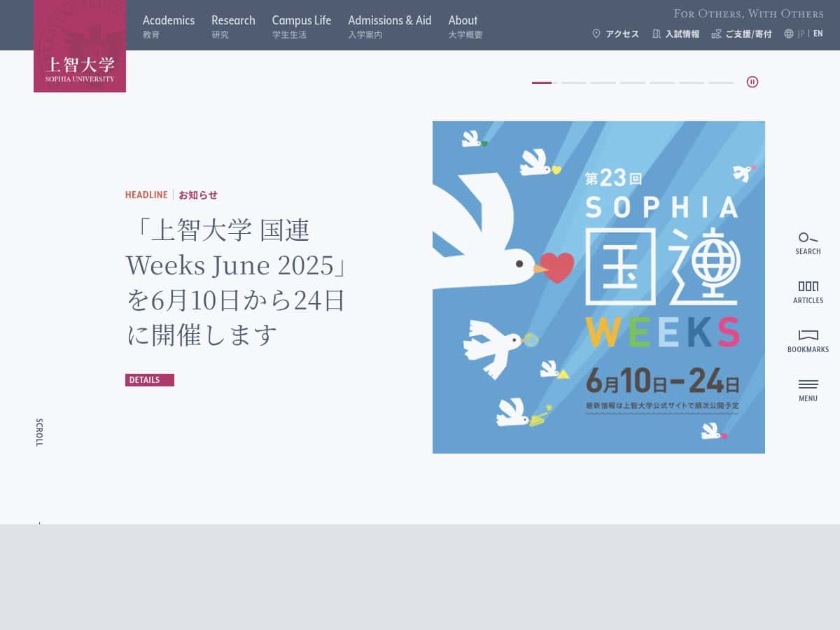Click the アクセス location pin icon
This screenshot has height=630, width=840.
click(596, 34)
